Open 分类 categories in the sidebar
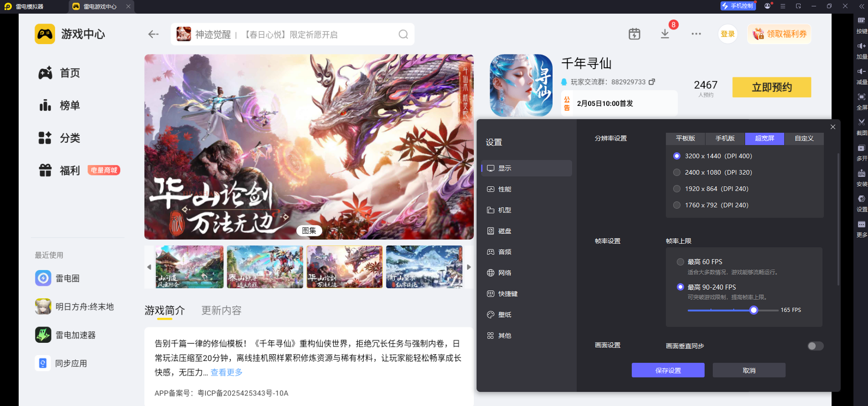868x406 pixels. [x=60, y=138]
